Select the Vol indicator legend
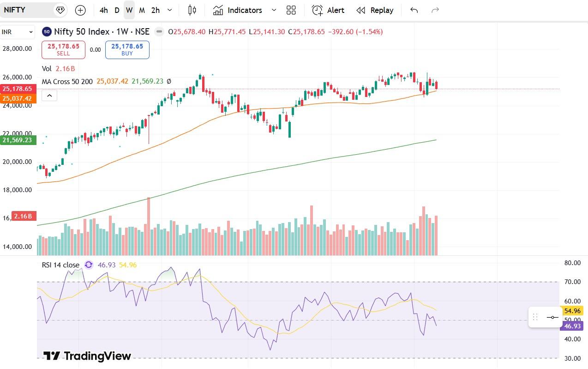Screen dimensions: 588x369 pos(47,68)
